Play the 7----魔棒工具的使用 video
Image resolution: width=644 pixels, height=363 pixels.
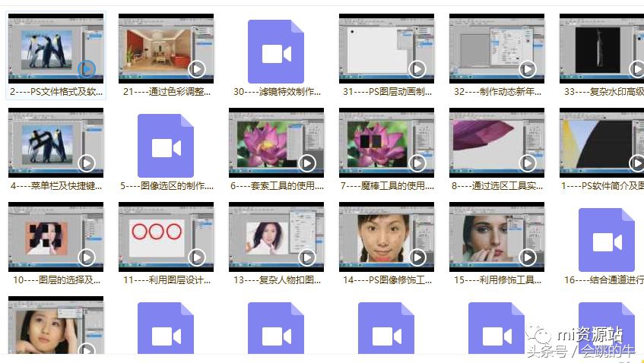(417, 163)
